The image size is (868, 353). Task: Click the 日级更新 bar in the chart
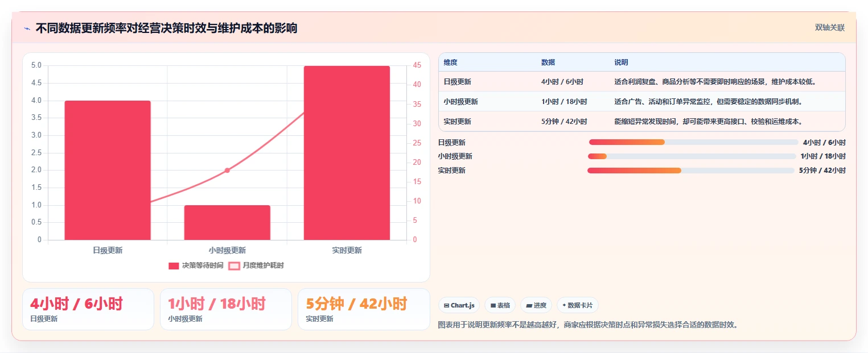108,170
